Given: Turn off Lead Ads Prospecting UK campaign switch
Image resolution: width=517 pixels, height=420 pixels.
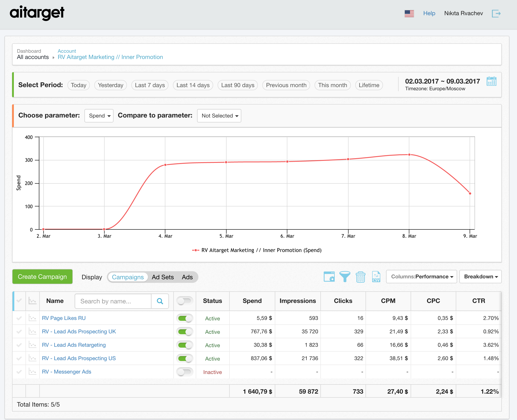Looking at the screenshot, I should 185,332.
